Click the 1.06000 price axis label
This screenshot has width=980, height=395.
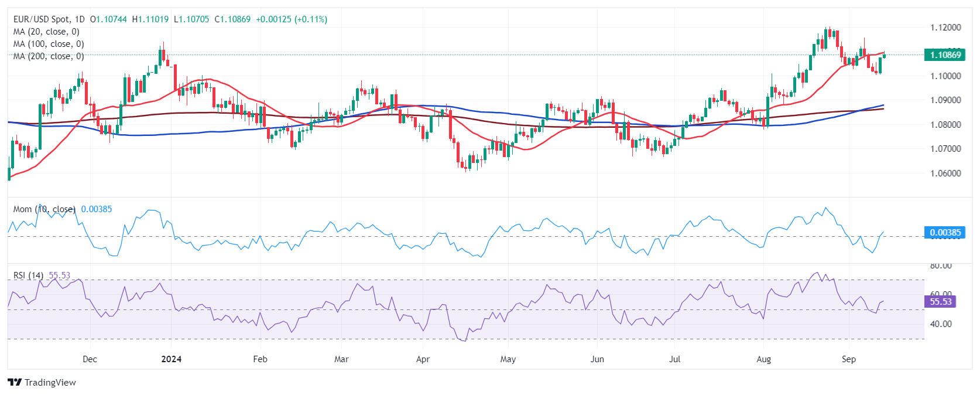click(945, 173)
